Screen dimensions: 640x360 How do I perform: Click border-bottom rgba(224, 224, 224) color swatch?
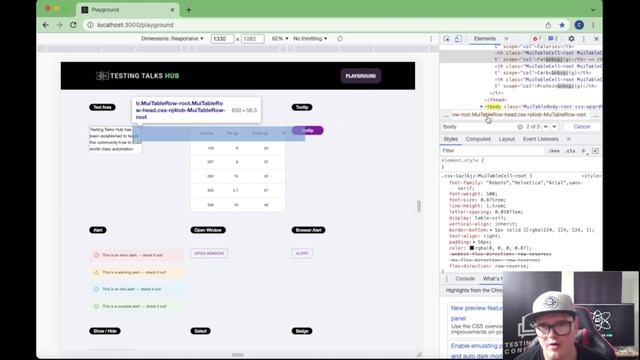tap(526, 230)
